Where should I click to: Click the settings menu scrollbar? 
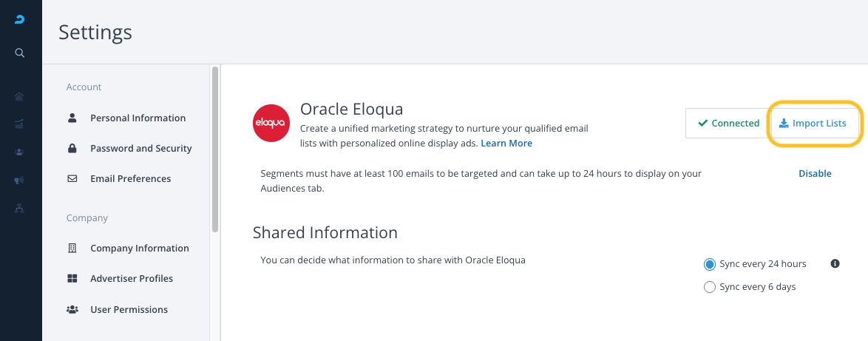coord(215,148)
